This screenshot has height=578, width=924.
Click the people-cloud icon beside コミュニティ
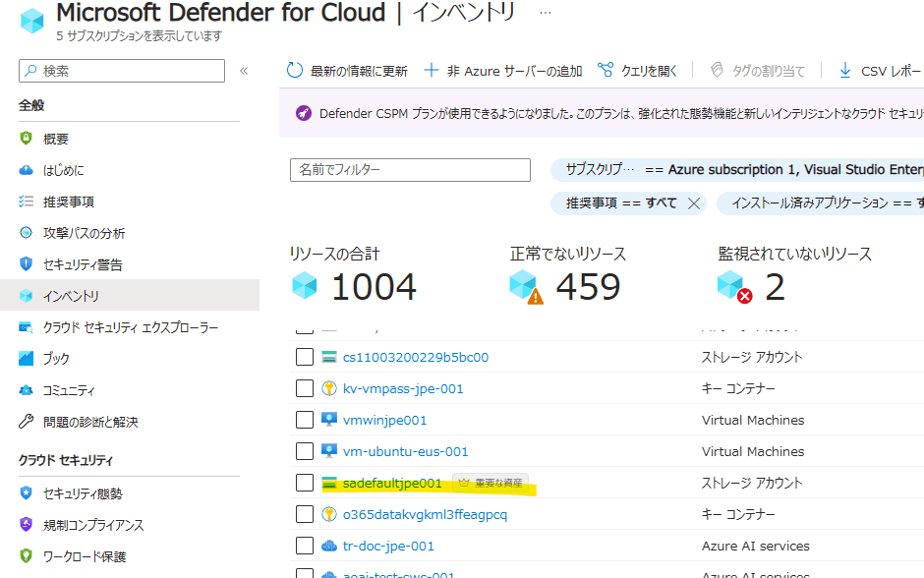[26, 390]
